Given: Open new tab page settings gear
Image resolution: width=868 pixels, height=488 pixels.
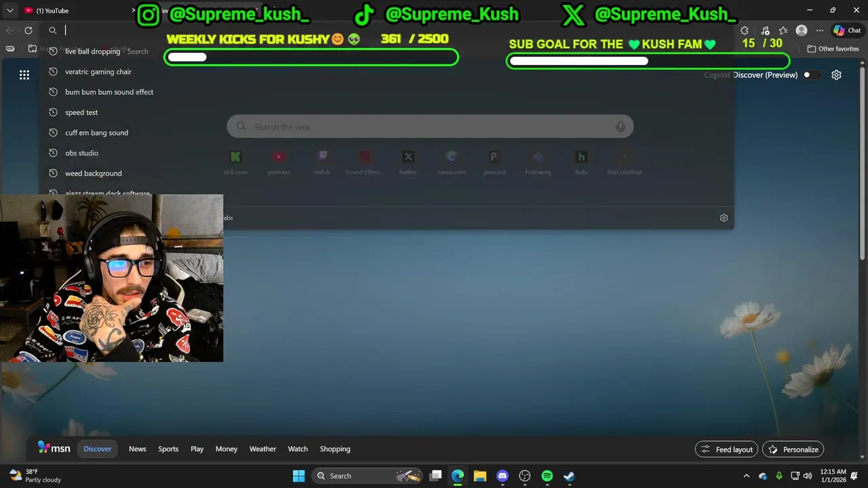Looking at the screenshot, I should click(x=836, y=75).
